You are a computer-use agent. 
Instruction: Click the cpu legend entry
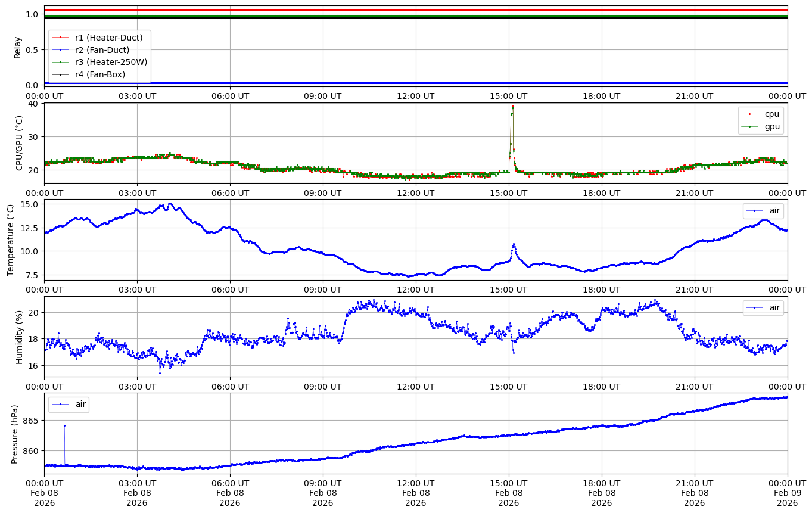[772, 114]
